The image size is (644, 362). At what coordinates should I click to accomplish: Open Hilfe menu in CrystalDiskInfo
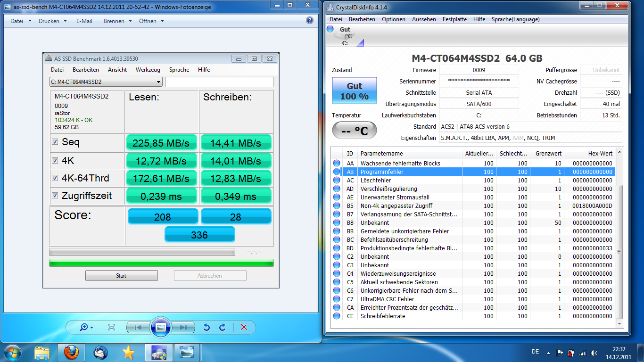pyautogui.click(x=479, y=19)
